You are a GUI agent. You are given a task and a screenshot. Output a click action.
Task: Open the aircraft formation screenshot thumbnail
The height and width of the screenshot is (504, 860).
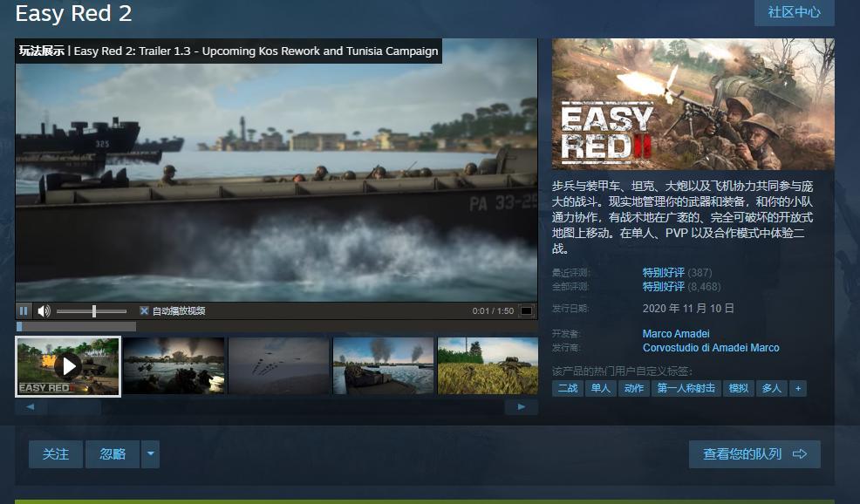tap(278, 366)
